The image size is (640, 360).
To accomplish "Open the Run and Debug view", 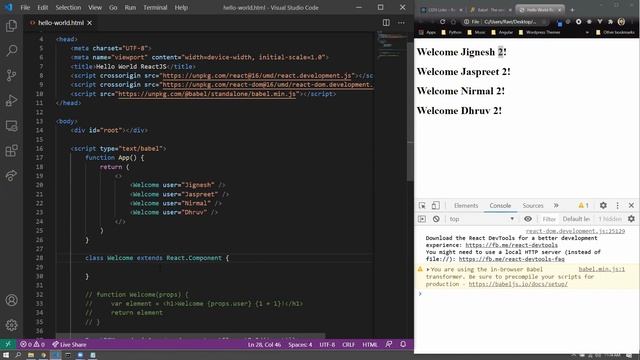I will [11, 100].
